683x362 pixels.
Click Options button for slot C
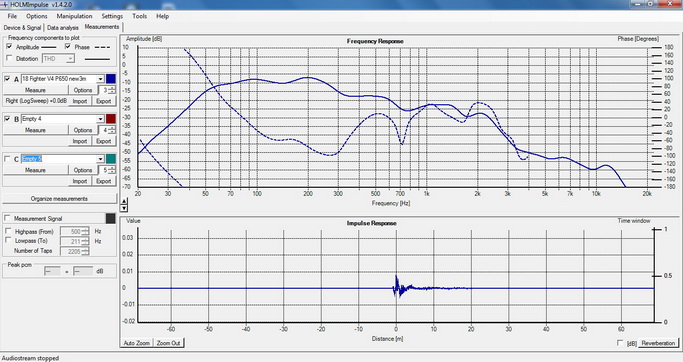tap(83, 170)
